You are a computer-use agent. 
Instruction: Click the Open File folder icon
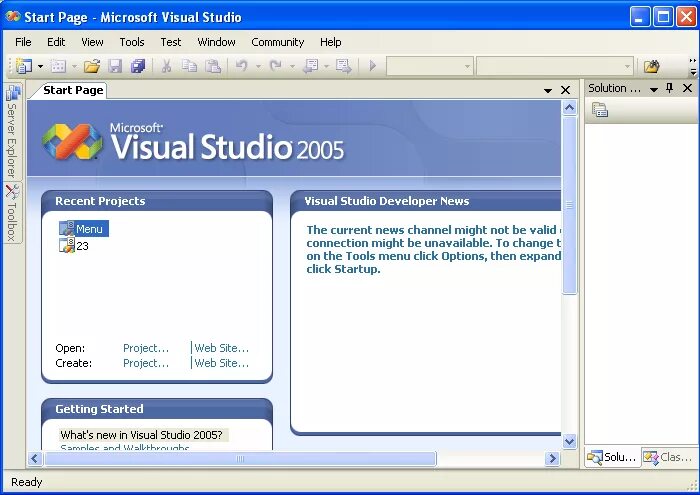click(x=92, y=67)
